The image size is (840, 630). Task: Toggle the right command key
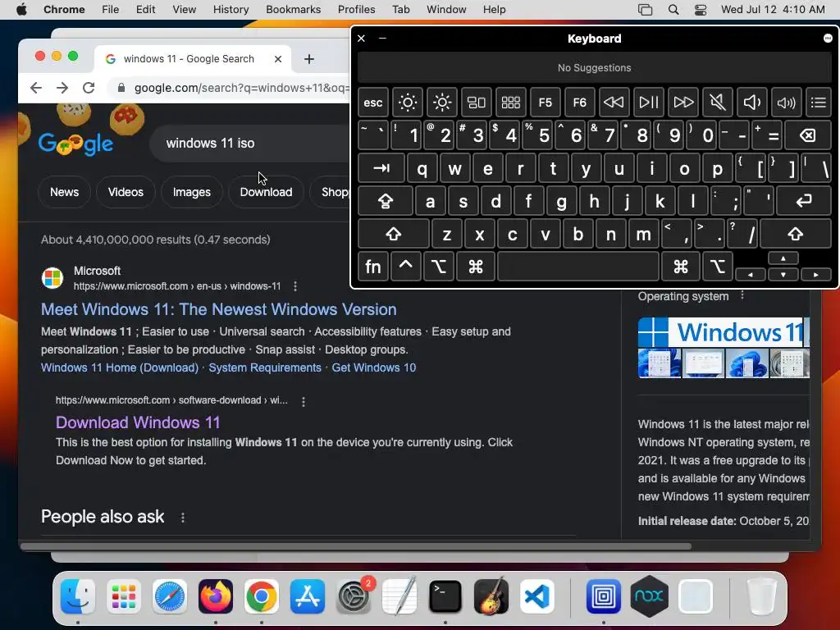680,267
